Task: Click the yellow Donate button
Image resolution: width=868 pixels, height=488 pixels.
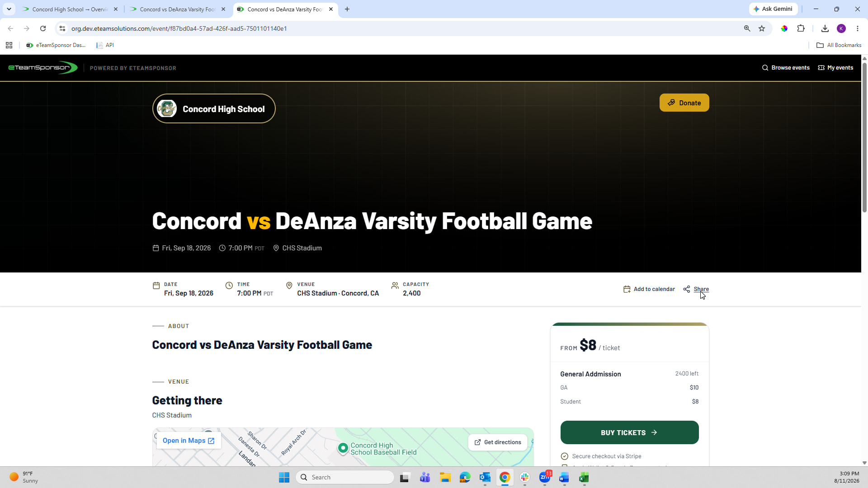Action: [684, 103]
